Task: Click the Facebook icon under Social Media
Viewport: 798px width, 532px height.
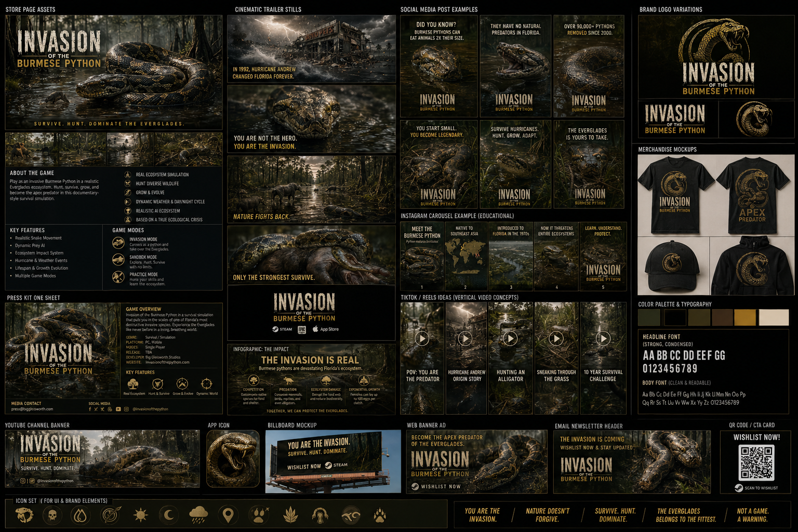Action: (x=90, y=409)
